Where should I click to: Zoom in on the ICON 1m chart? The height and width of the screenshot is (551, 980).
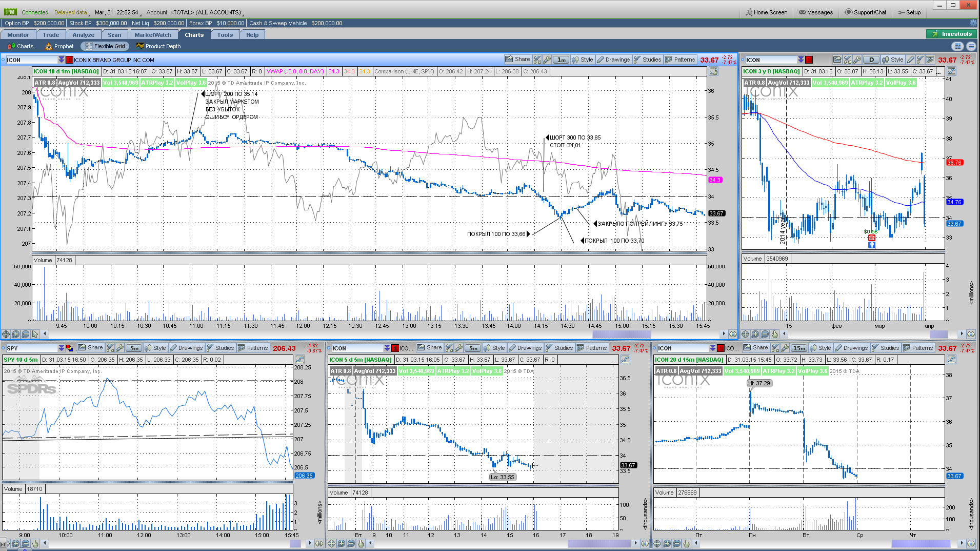[16, 334]
